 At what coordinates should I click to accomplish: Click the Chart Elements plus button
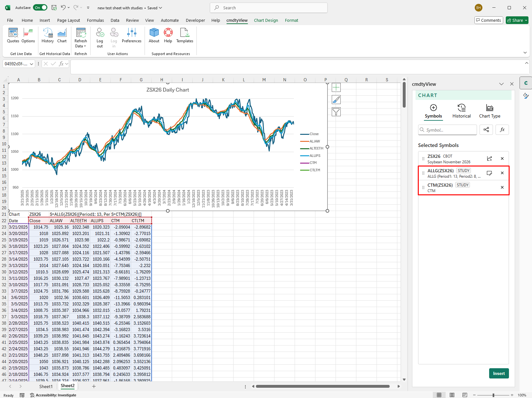(336, 87)
